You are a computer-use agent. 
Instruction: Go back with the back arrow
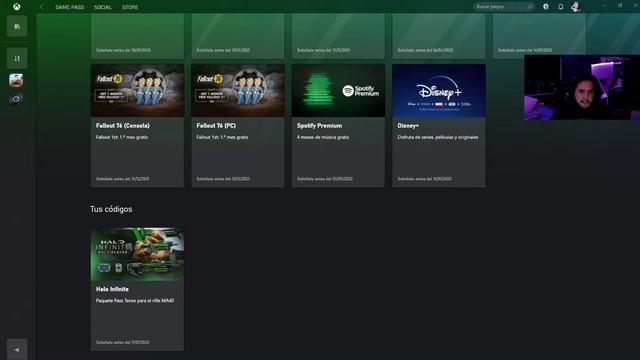point(41,7)
